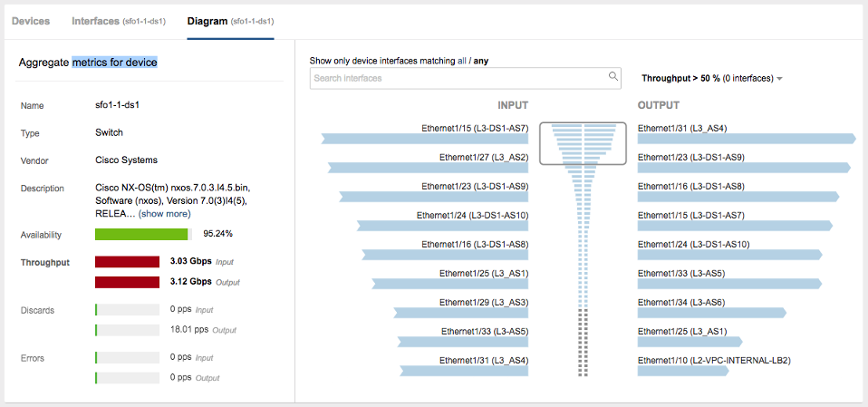
Task: Select output arrow Ethernet1/10 (L2-VPC-INTERNAL-LB2)
Action: (x=683, y=371)
